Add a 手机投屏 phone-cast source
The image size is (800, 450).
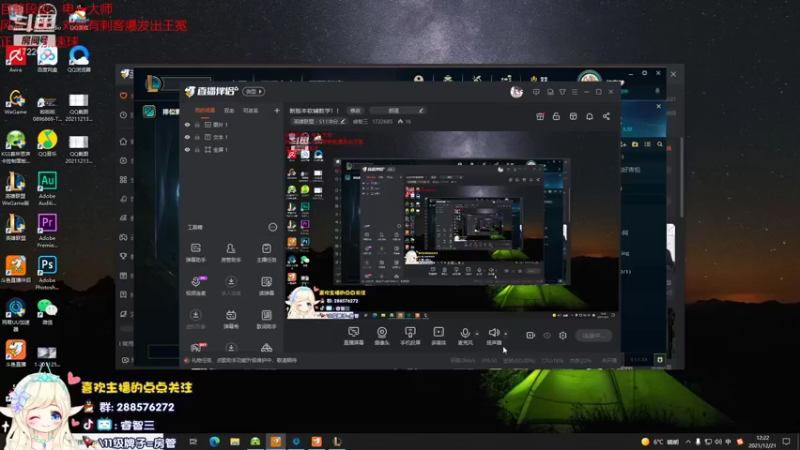point(410,336)
